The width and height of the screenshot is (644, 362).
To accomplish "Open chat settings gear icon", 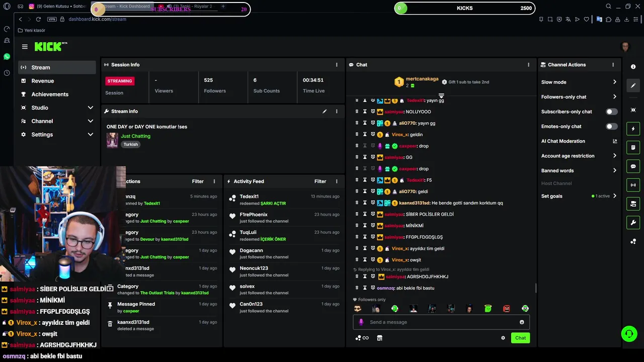I will click(x=503, y=338).
